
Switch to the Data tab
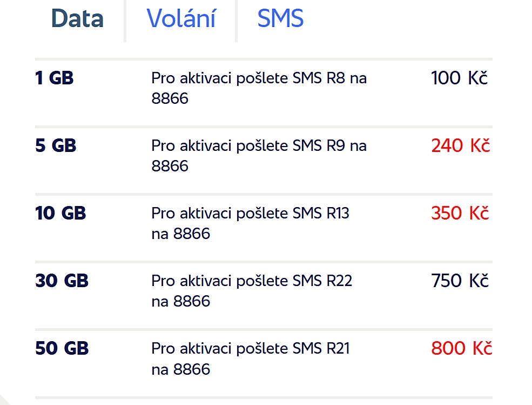pos(77,18)
